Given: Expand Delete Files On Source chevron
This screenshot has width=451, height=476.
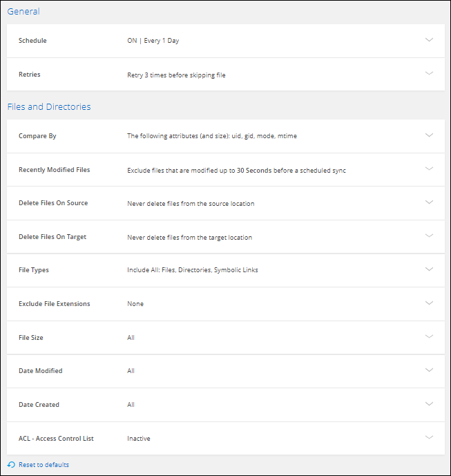Looking at the screenshot, I should pos(429,202).
